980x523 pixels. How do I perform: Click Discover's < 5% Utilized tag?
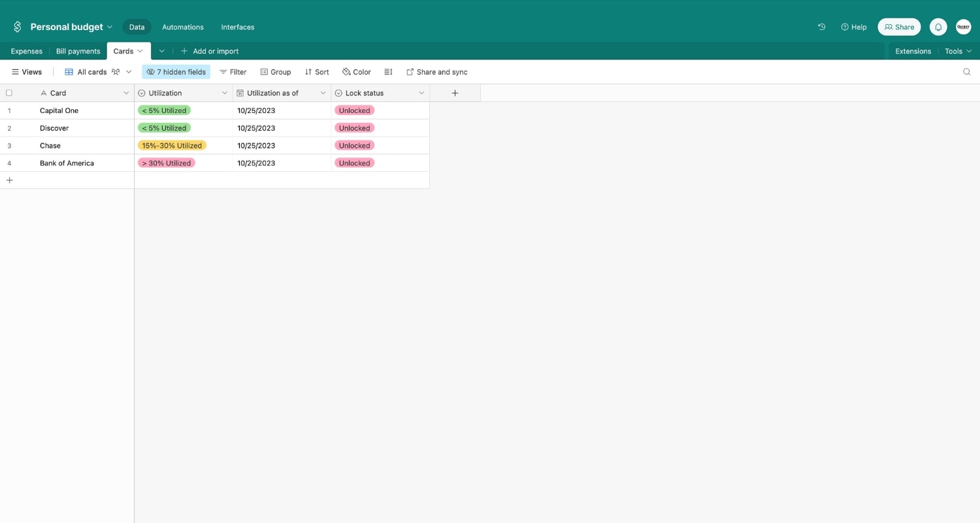click(x=164, y=128)
